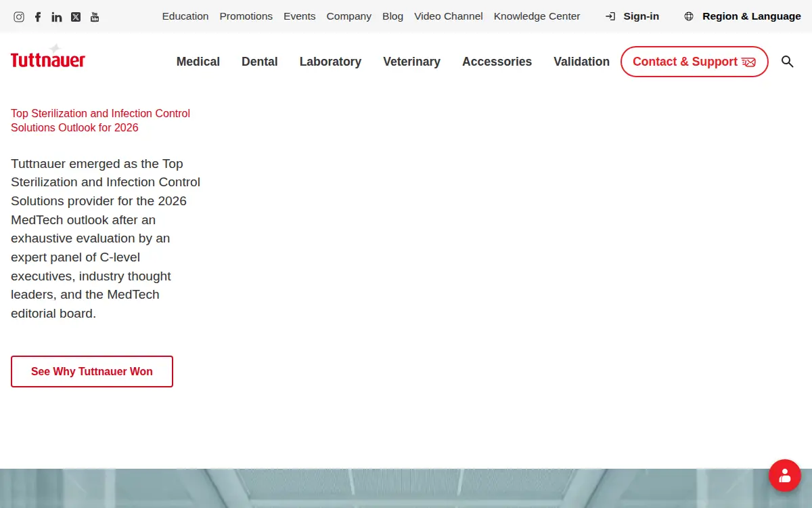
Task: Open the Dental menu
Action: [260, 62]
